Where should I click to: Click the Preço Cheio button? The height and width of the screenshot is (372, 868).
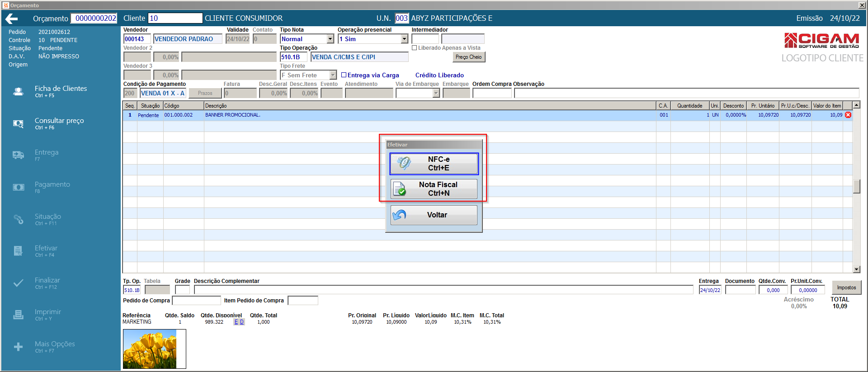coord(468,57)
